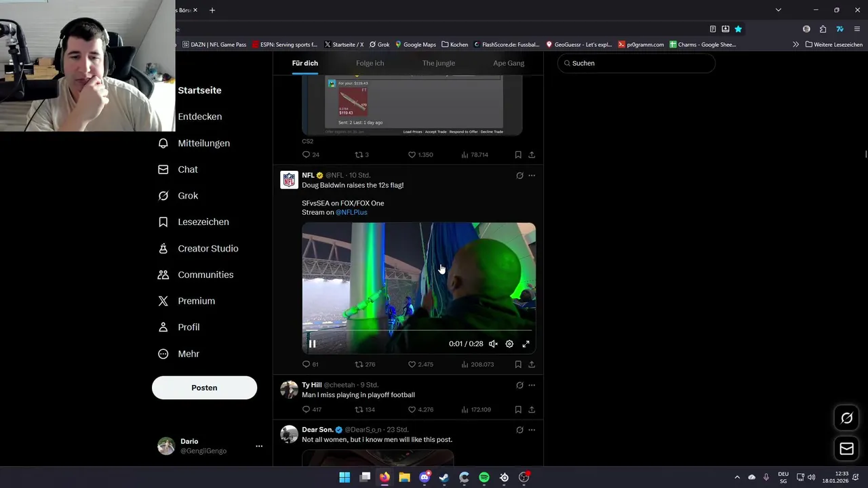The image size is (868, 488).
Task: Open NFL video settings gear
Action: click(509, 344)
